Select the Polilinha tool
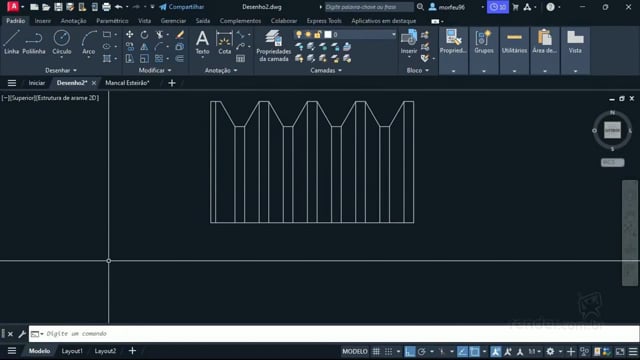 point(33,42)
